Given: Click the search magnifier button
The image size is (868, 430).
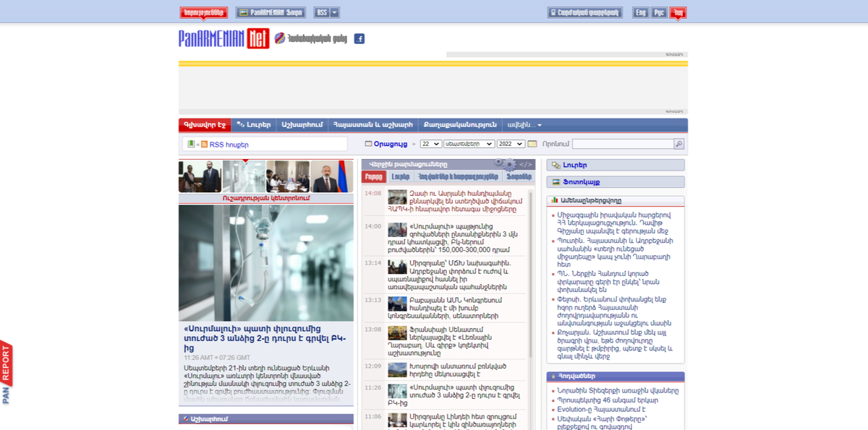Looking at the screenshot, I should tap(678, 144).
